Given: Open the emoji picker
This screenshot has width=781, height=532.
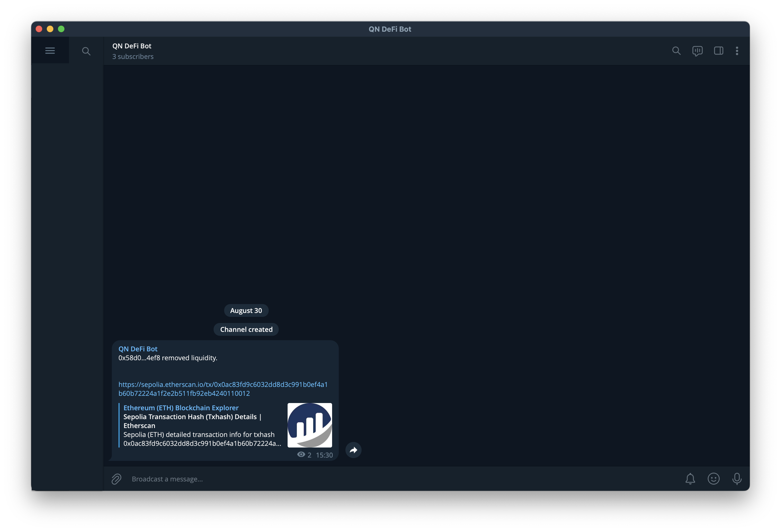Looking at the screenshot, I should [x=713, y=479].
